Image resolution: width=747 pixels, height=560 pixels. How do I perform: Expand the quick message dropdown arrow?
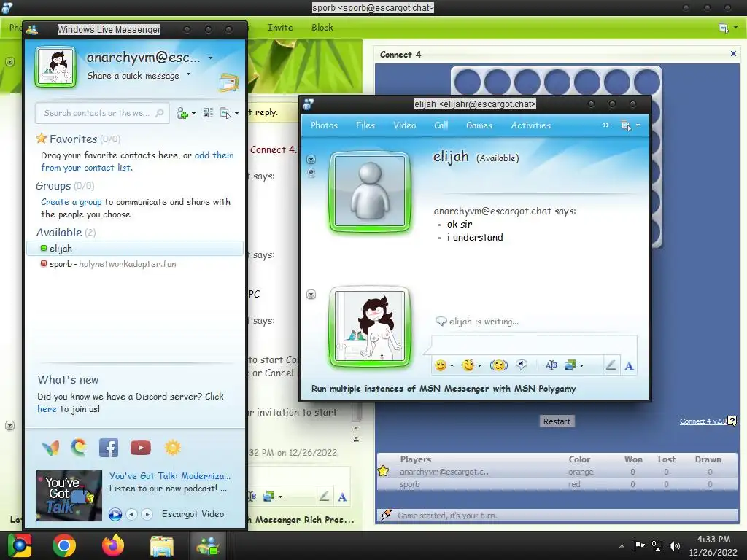(189, 74)
